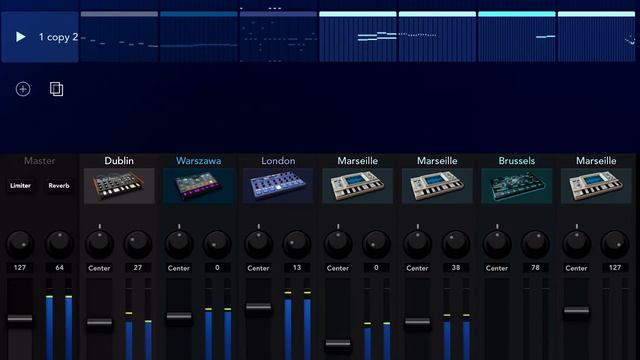
Task: Click Marseille send value "38"
Action: point(456,268)
